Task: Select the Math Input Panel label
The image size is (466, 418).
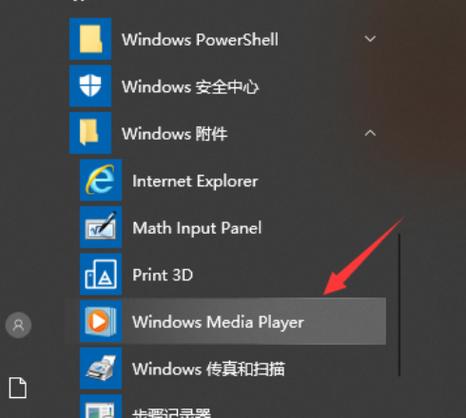Action: [x=197, y=228]
